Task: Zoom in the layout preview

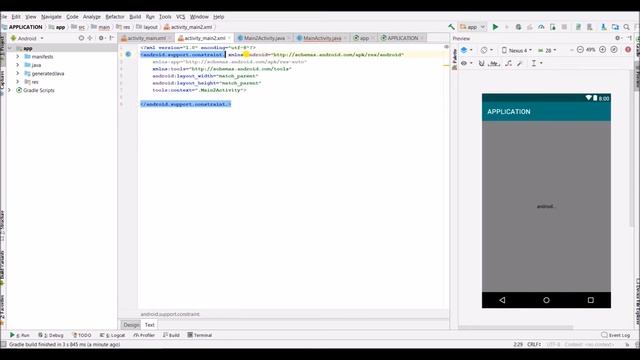Action: [602, 50]
